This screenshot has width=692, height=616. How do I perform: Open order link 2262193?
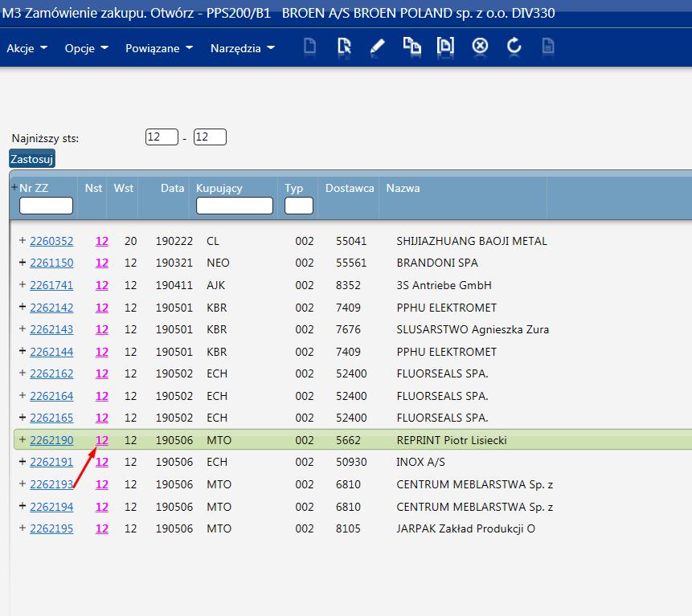tap(51, 484)
